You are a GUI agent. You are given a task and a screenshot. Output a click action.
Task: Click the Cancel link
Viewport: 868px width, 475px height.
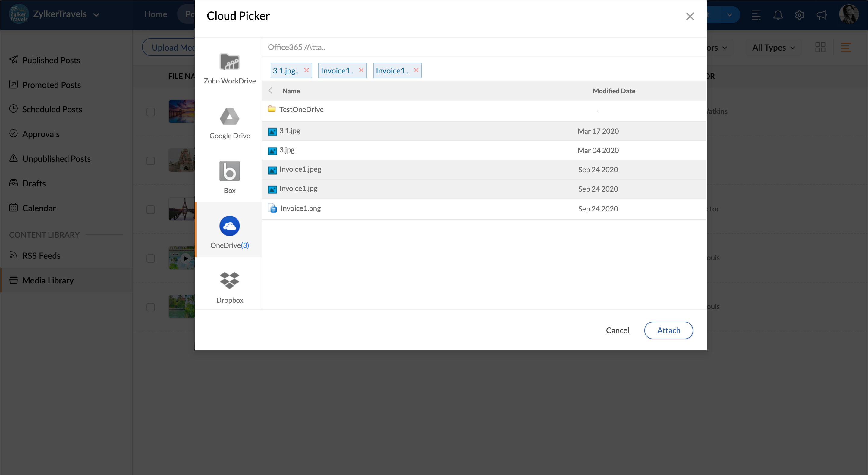coord(617,330)
